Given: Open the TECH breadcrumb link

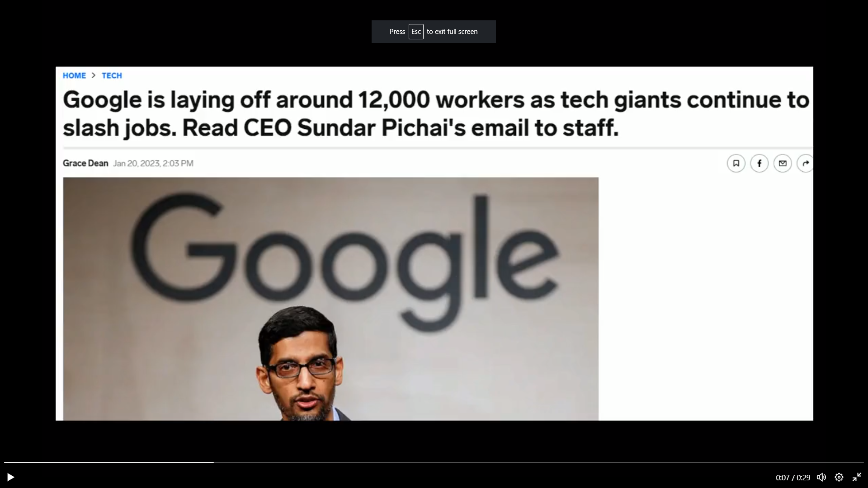Looking at the screenshot, I should click(x=112, y=75).
